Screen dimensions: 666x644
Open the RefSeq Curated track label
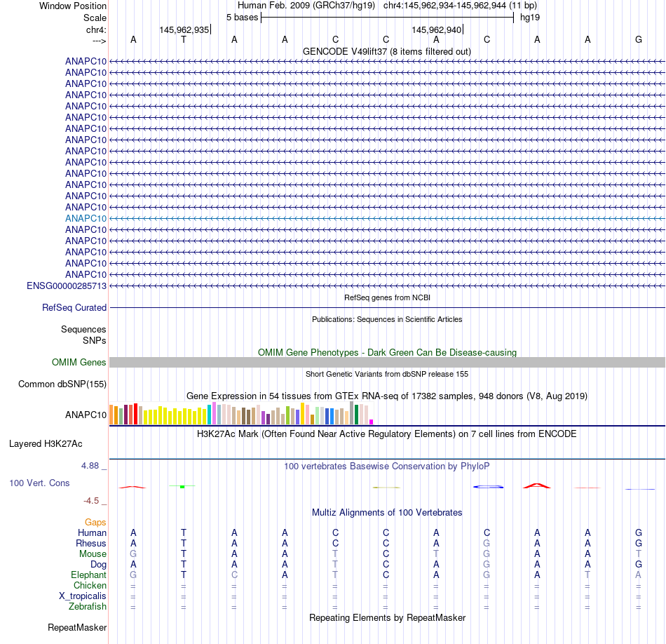tap(74, 308)
